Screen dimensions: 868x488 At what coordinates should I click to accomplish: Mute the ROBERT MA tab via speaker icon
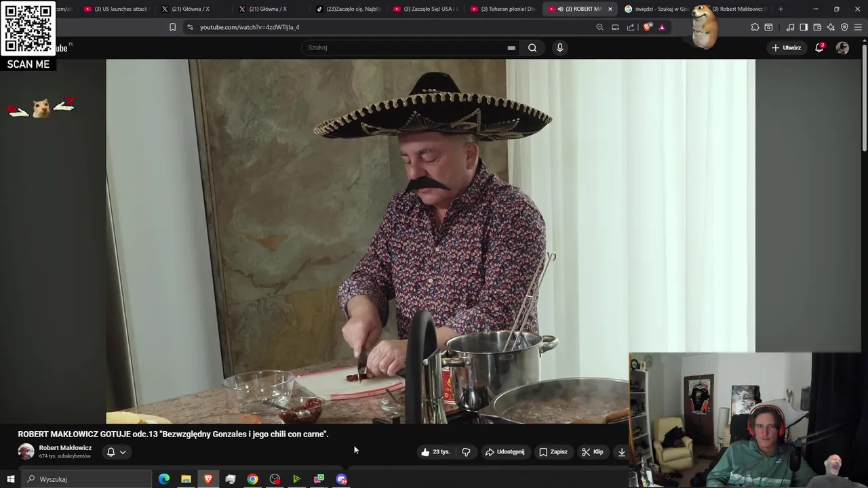tap(560, 9)
